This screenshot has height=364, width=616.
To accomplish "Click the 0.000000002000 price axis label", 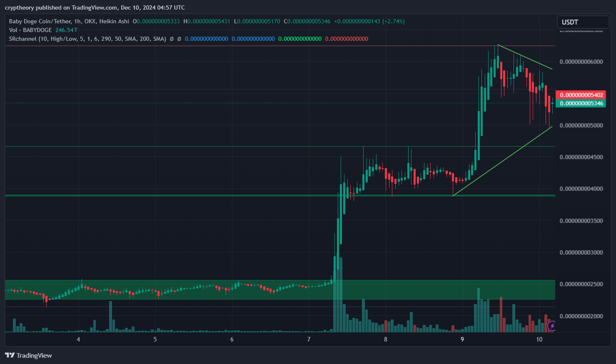I will tap(581, 316).
